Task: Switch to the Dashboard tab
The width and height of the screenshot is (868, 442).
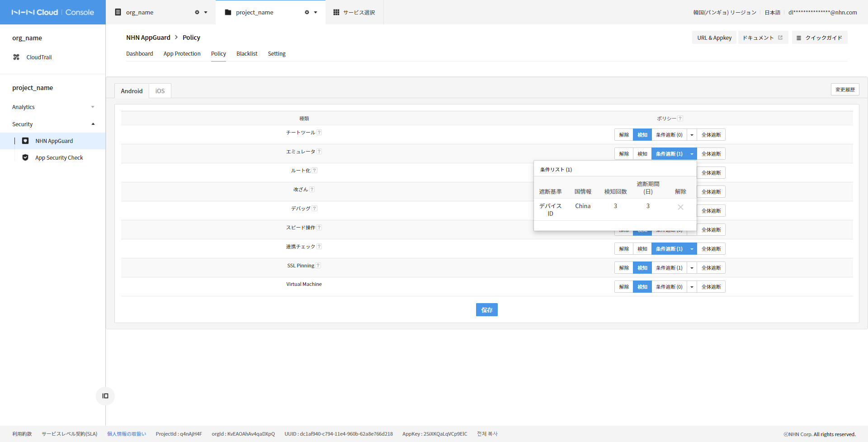Action: pos(139,53)
